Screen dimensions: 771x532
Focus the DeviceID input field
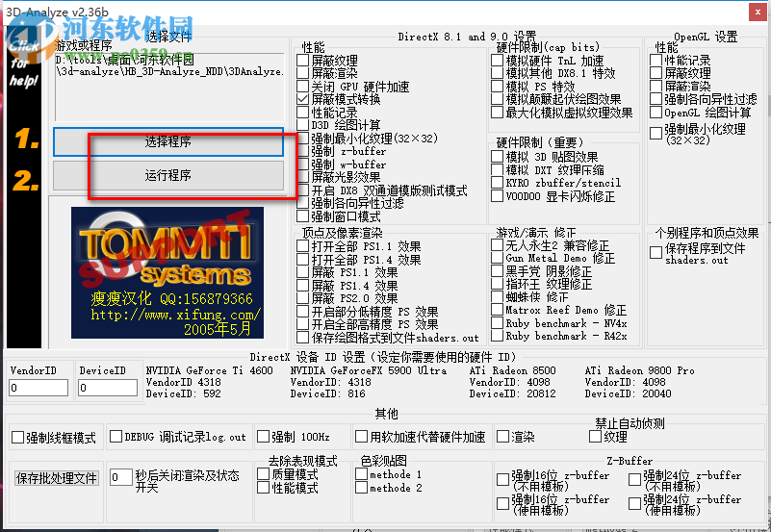108,388
